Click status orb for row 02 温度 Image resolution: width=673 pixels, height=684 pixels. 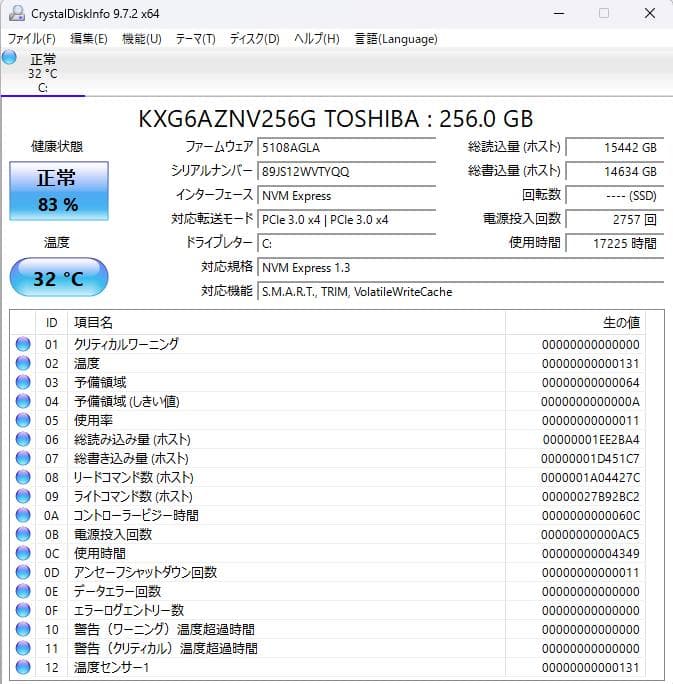coord(23,363)
